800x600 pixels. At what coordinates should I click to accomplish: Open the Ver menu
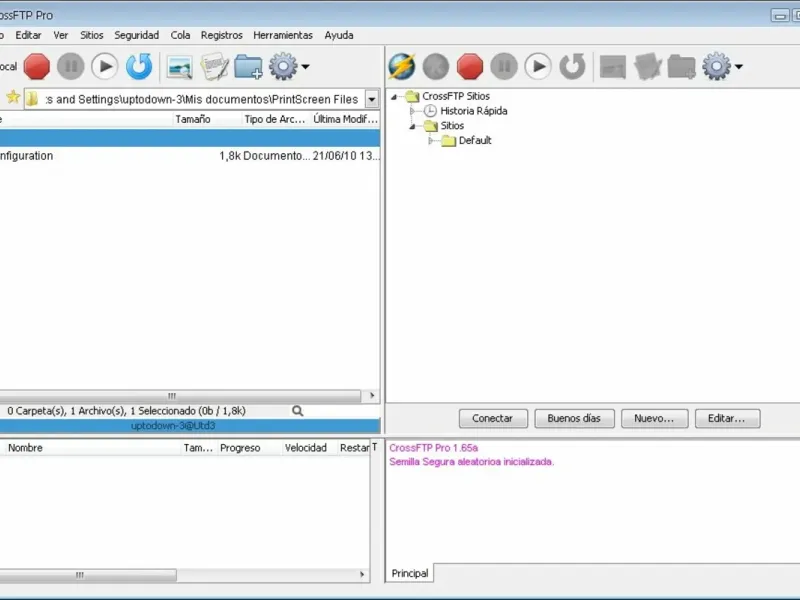click(61, 35)
